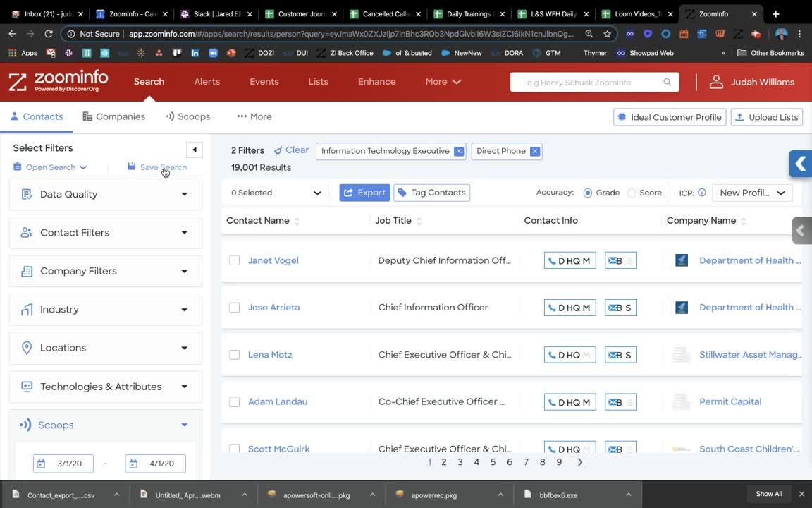Go to Events in top navigation
Screen dimensions: 812x508
(264, 82)
